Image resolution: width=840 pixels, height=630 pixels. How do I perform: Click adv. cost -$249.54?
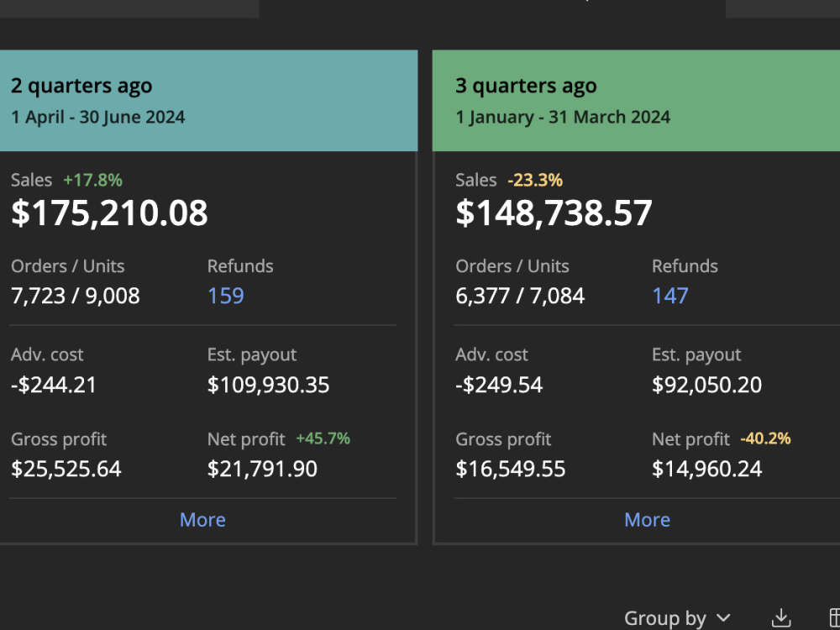(499, 385)
